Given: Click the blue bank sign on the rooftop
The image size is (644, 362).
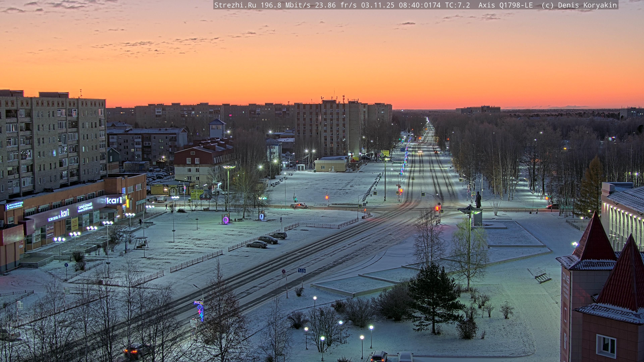Looking at the screenshot, I should coord(14,206).
